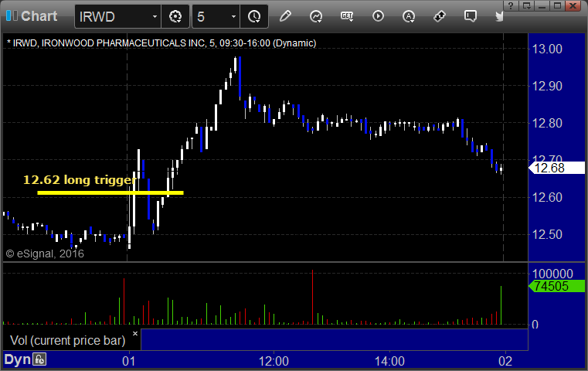Click the Dyn label at bottom left

17,359
